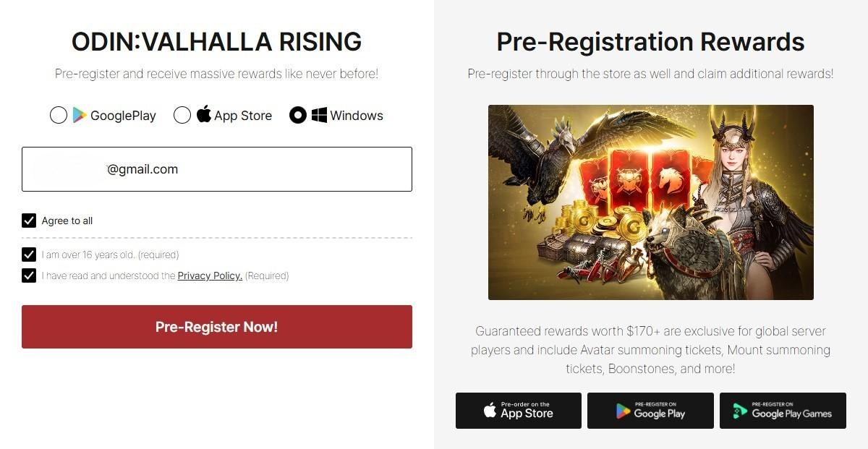The height and width of the screenshot is (449, 868).
Task: Focus the email address input field
Action: pyautogui.click(x=217, y=169)
